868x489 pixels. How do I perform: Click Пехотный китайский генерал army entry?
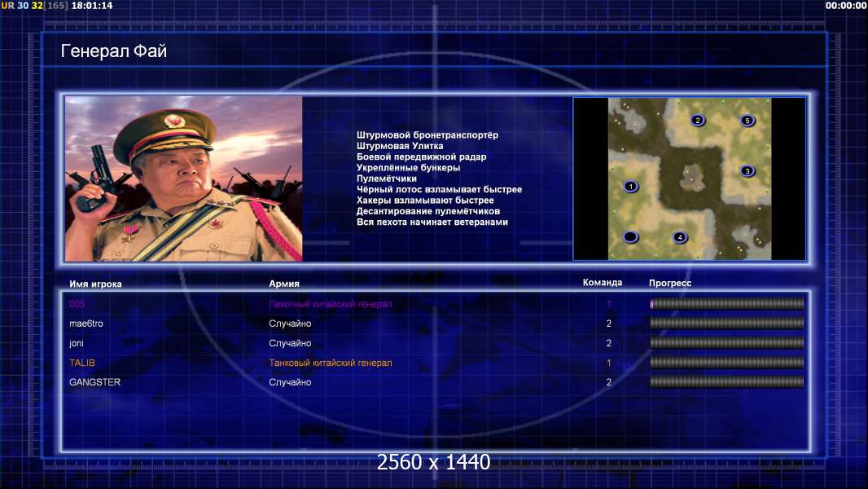pyautogui.click(x=331, y=304)
